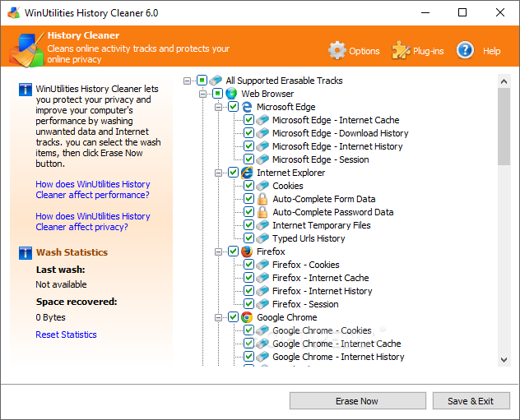520x420 pixels.
Task: Uncheck Microsoft Edge - Session checkbox
Action: tap(248, 159)
